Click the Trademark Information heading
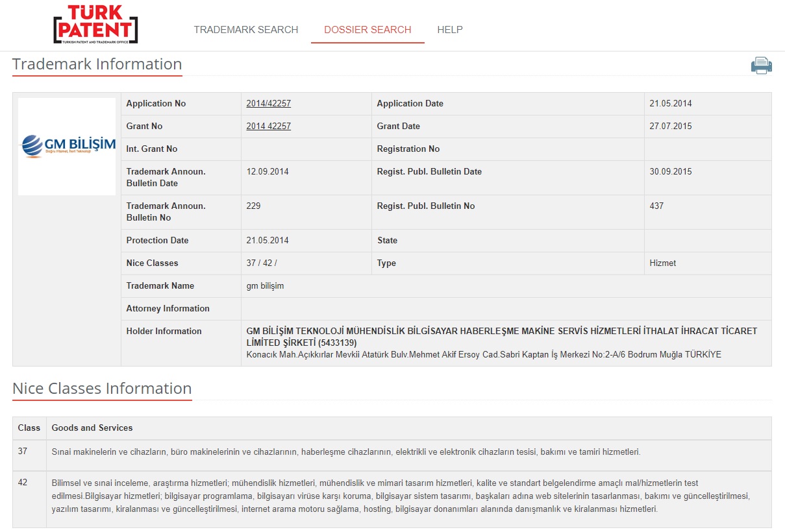This screenshot has width=785, height=532. pyautogui.click(x=97, y=64)
